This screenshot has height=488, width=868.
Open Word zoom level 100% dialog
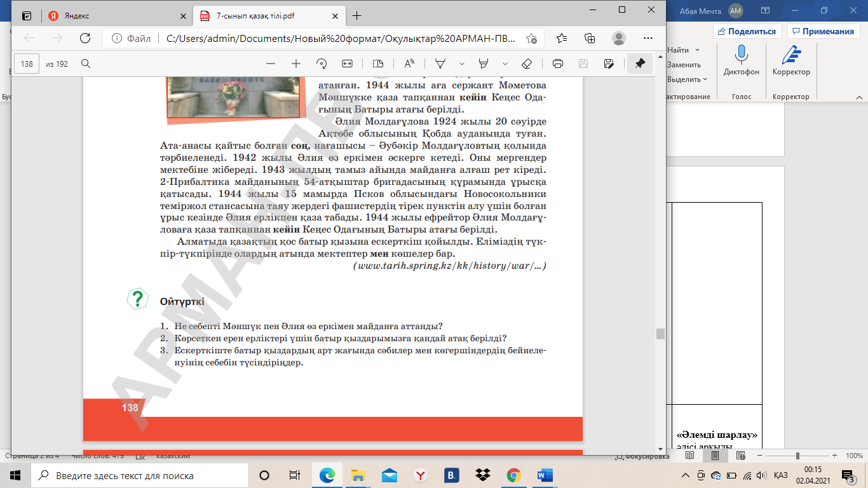(855, 456)
